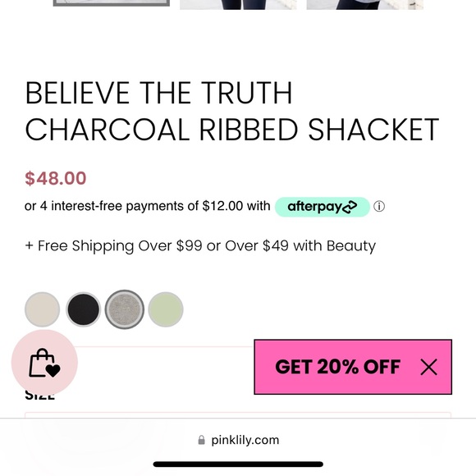Viewport: 476px width, 476px height.
Task: Select the beige color swatch
Action: pyautogui.click(x=42, y=309)
